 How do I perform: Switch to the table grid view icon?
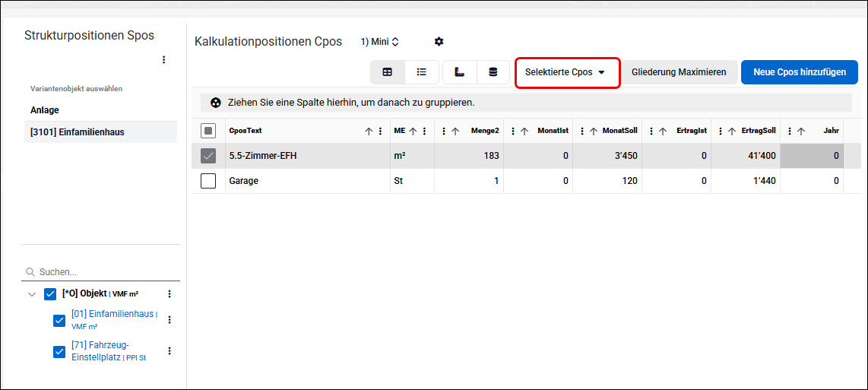tap(388, 72)
